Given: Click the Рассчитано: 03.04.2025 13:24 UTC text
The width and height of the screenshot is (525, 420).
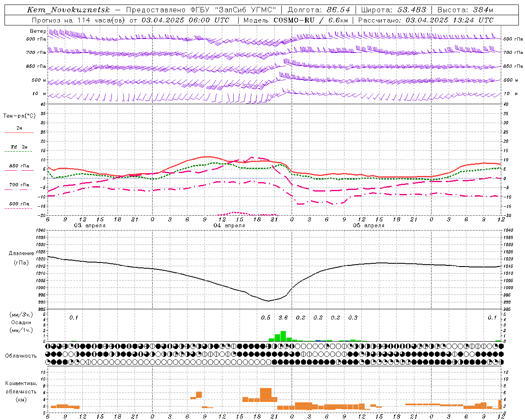Looking at the screenshot, I should click(x=426, y=20).
